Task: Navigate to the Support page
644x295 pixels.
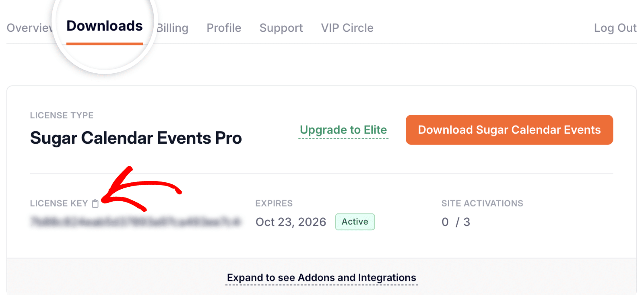Action: (x=281, y=28)
